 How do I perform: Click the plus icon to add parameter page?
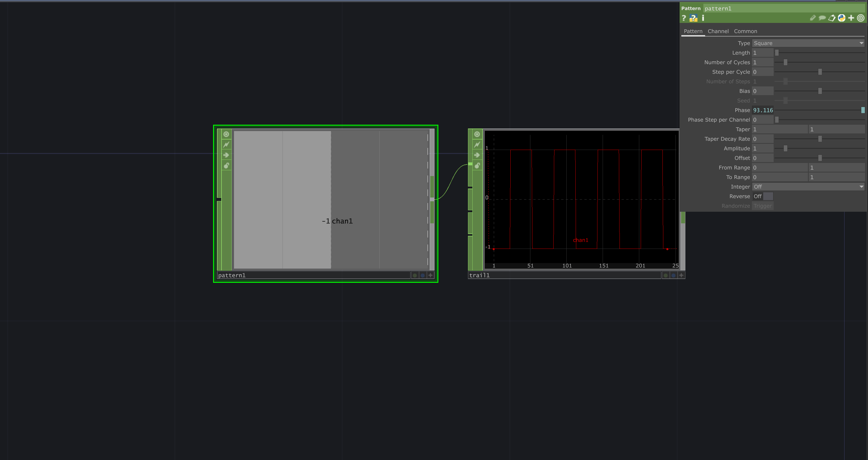point(851,18)
